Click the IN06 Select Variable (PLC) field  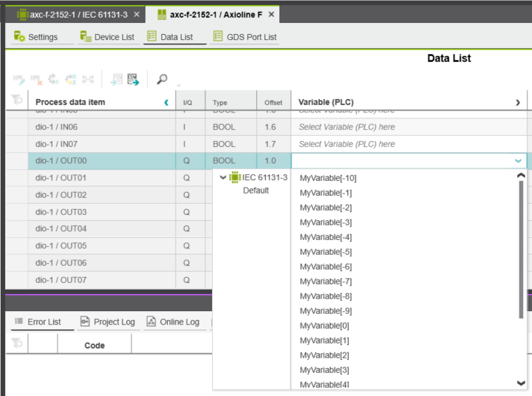pos(409,127)
